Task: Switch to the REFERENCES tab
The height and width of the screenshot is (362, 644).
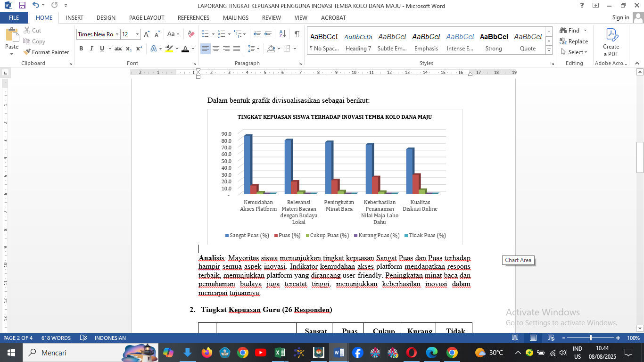Action: pos(193,18)
